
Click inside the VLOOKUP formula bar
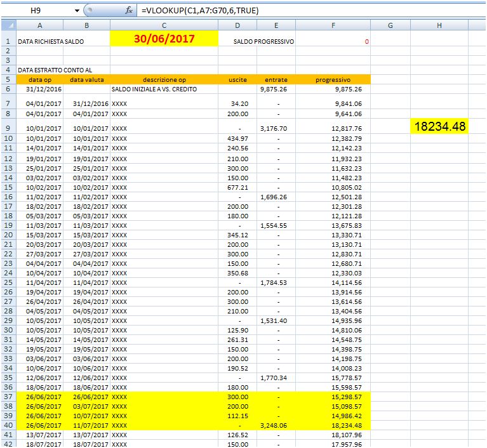pos(310,11)
